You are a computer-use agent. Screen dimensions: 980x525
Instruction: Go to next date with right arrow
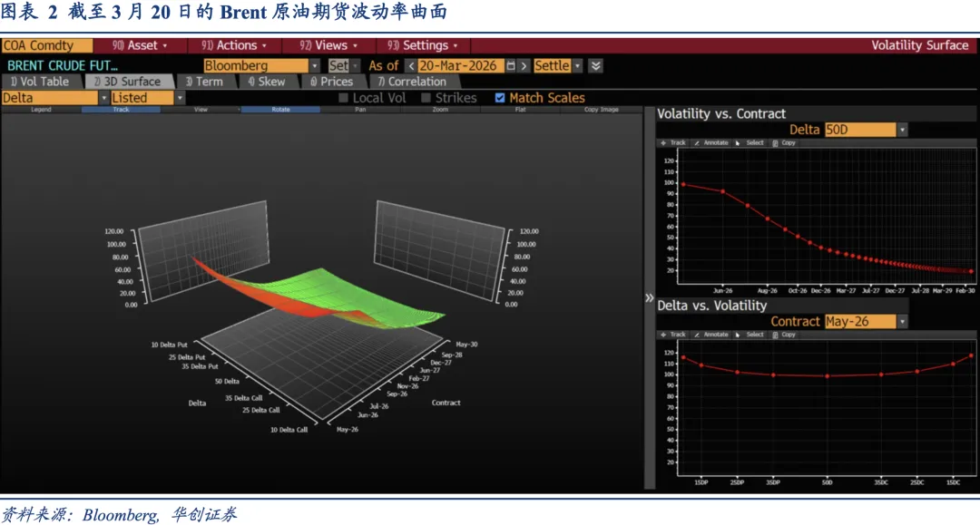[x=524, y=65]
